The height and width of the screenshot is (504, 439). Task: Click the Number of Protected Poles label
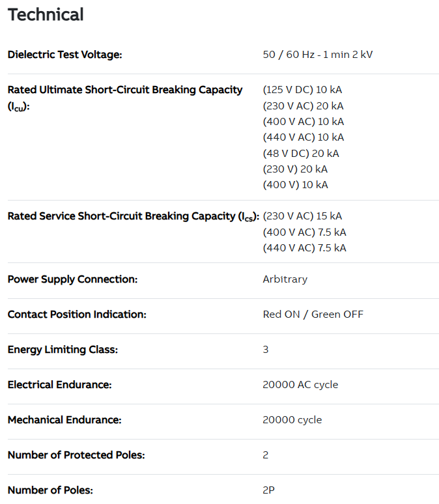(x=76, y=455)
